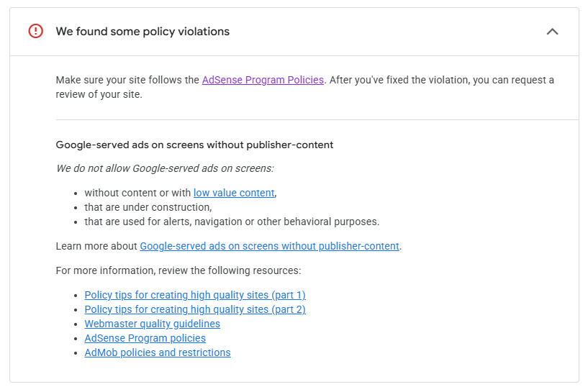Click the red policy violation warning icon
Image resolution: width=588 pixels, height=392 pixels.
click(x=35, y=31)
